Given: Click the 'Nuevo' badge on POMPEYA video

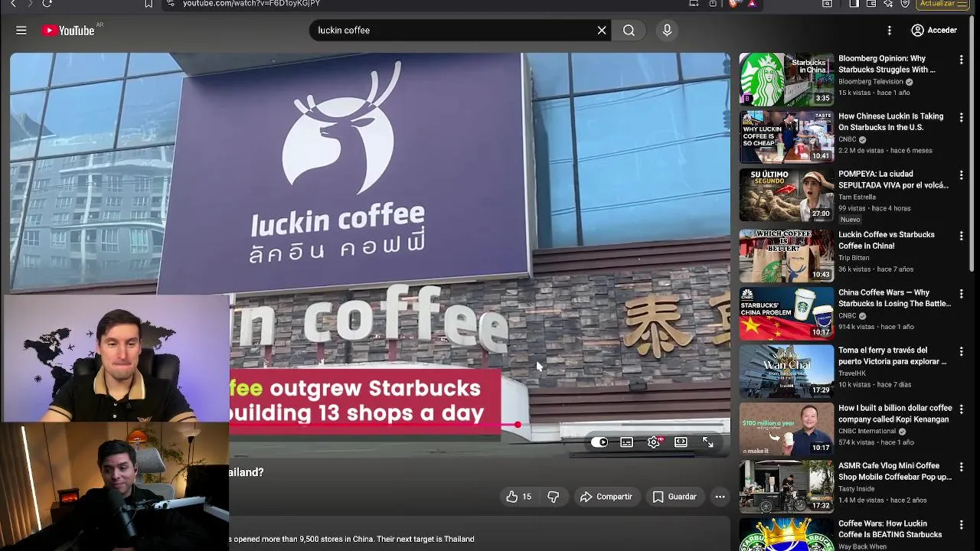Looking at the screenshot, I should 850,220.
